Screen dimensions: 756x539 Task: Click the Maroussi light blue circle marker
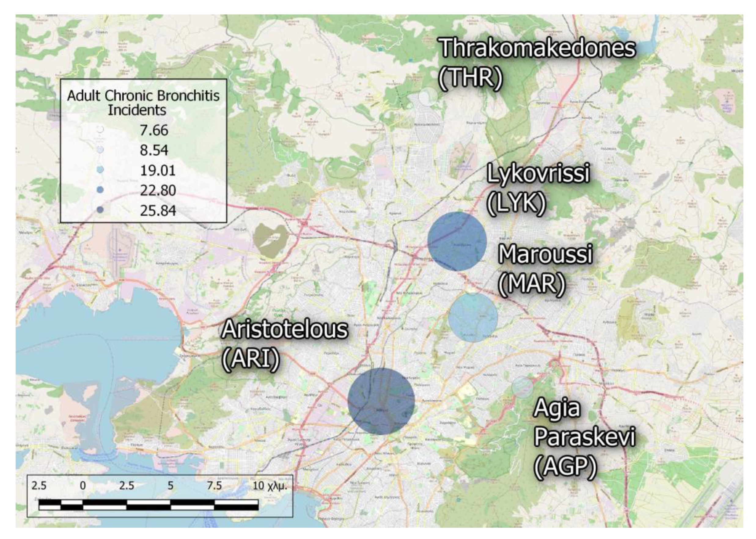[x=473, y=317]
